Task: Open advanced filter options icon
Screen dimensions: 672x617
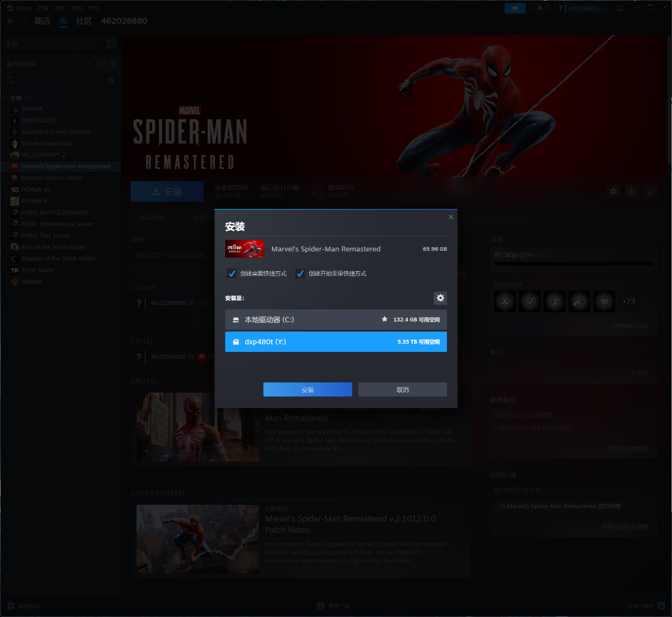Action: (x=111, y=80)
